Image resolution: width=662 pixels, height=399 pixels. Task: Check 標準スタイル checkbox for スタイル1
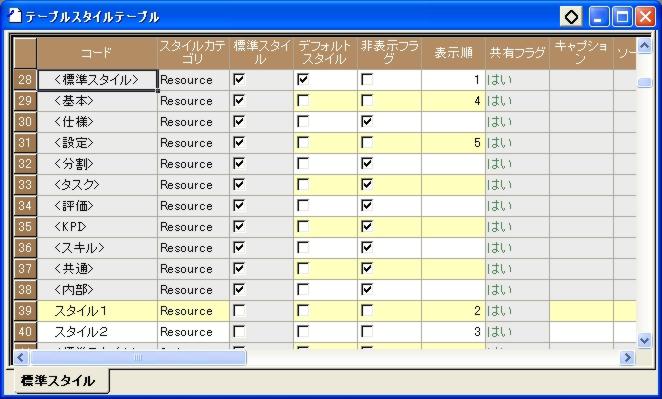[x=239, y=311]
